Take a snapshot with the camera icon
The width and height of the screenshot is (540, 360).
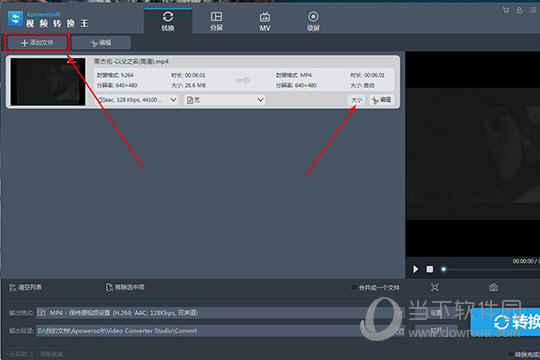[493, 287]
